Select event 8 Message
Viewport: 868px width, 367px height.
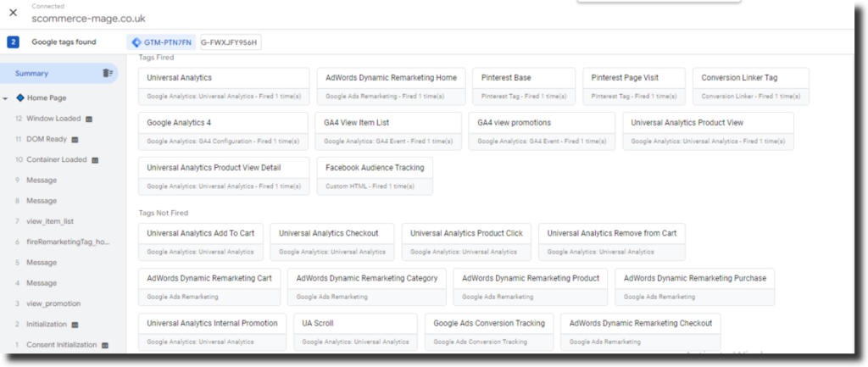[x=36, y=200]
